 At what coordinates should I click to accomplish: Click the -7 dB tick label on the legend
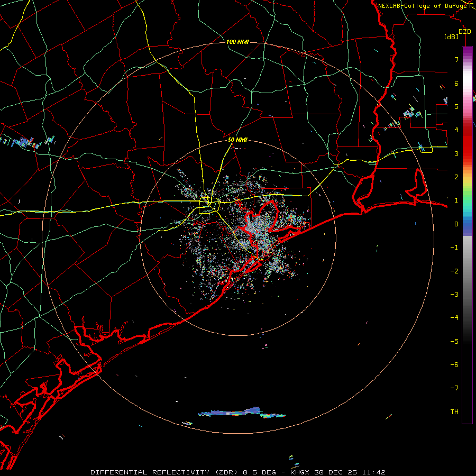pyautogui.click(x=454, y=388)
